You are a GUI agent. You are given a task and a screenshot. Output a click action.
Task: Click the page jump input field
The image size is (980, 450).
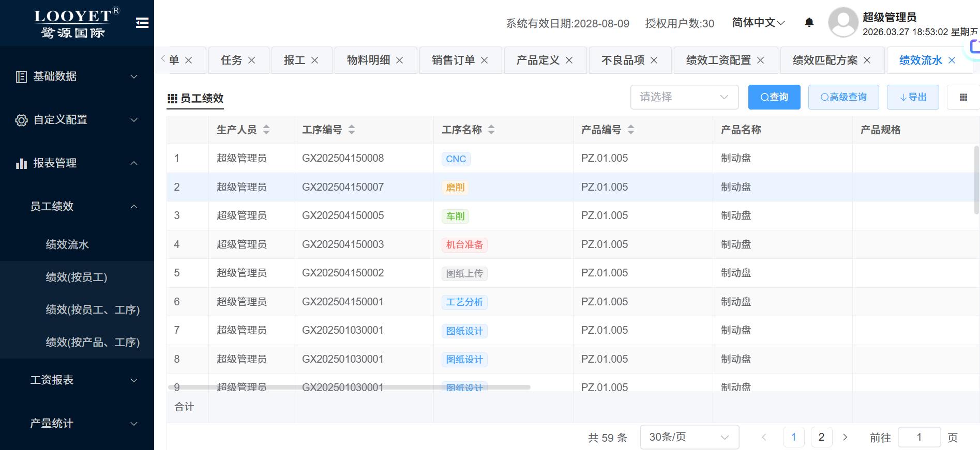pyautogui.click(x=919, y=437)
